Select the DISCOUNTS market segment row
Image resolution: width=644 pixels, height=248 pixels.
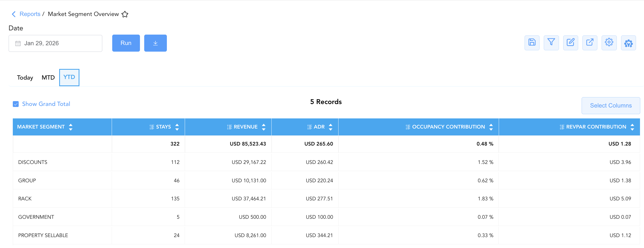pyautogui.click(x=326, y=162)
